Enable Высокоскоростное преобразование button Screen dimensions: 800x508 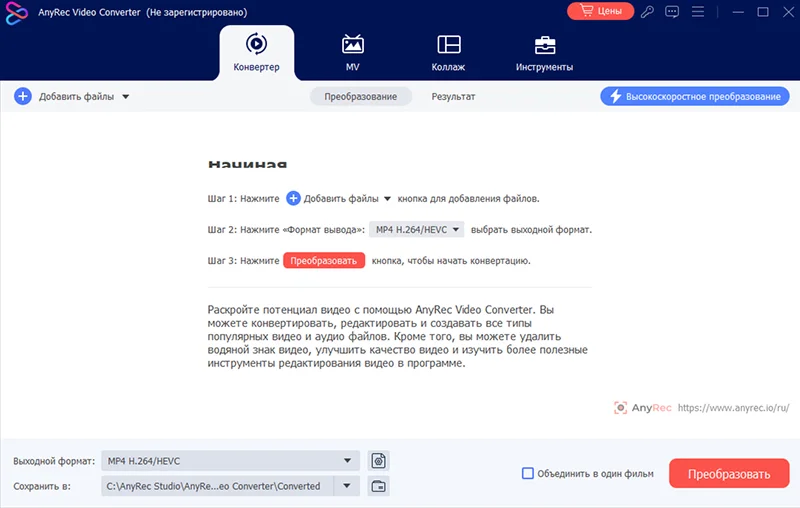pos(695,96)
